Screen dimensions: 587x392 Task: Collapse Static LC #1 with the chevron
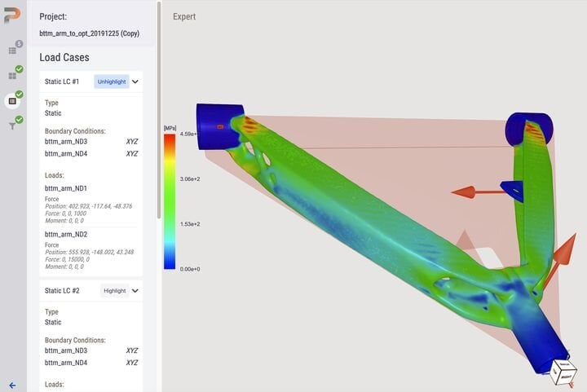(135, 81)
